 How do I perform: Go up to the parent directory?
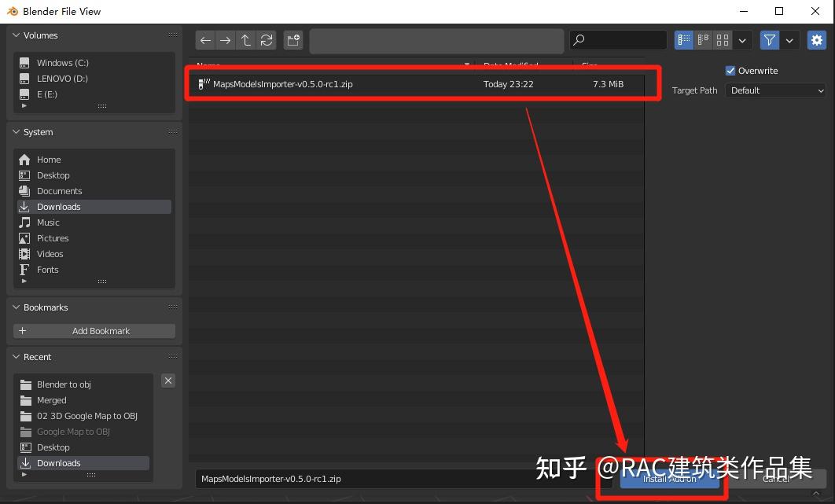pyautogui.click(x=245, y=40)
